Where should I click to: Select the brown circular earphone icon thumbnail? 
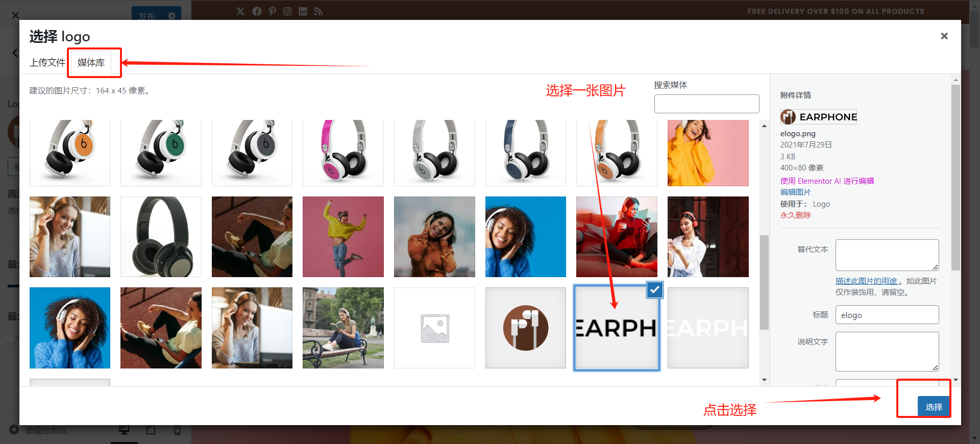tap(526, 328)
